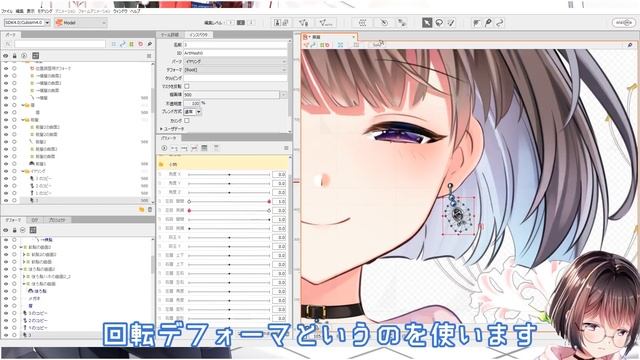Click the create warp deformer grid icon

362,23
